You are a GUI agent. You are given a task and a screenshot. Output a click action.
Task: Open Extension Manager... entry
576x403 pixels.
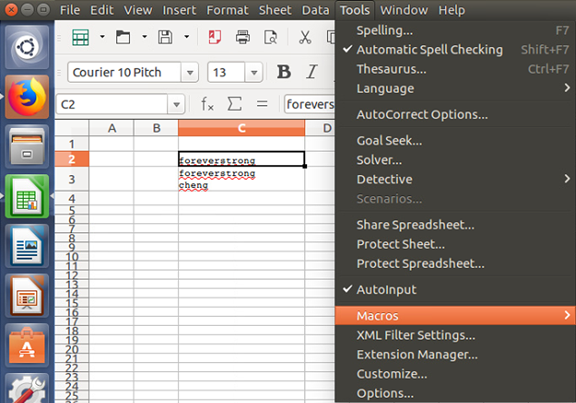(455, 355)
